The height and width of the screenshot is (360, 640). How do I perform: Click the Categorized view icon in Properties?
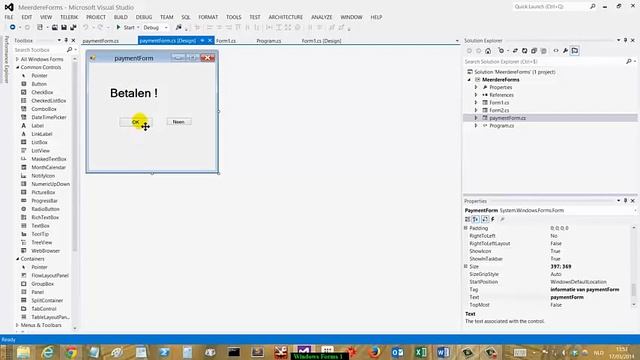468,220
